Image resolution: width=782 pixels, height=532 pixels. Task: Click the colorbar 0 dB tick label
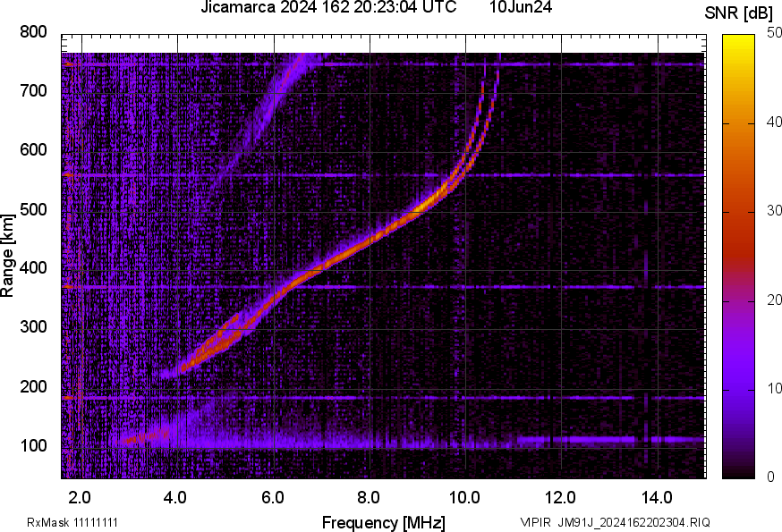click(771, 477)
